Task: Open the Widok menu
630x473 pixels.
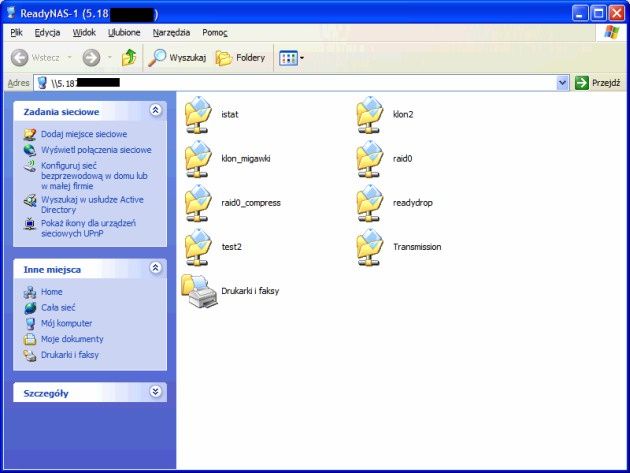Action: (84, 33)
